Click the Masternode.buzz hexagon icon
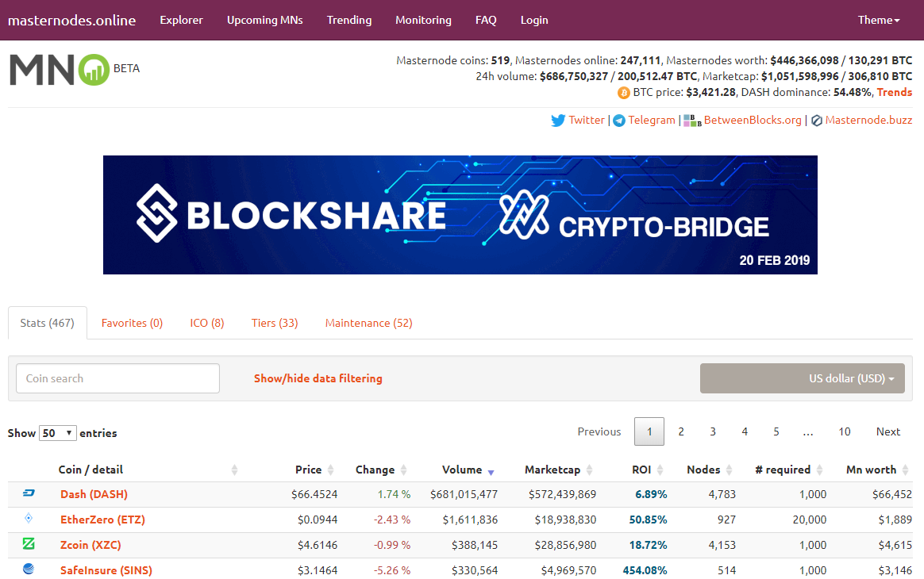This screenshot has height=579, width=924. click(x=817, y=121)
